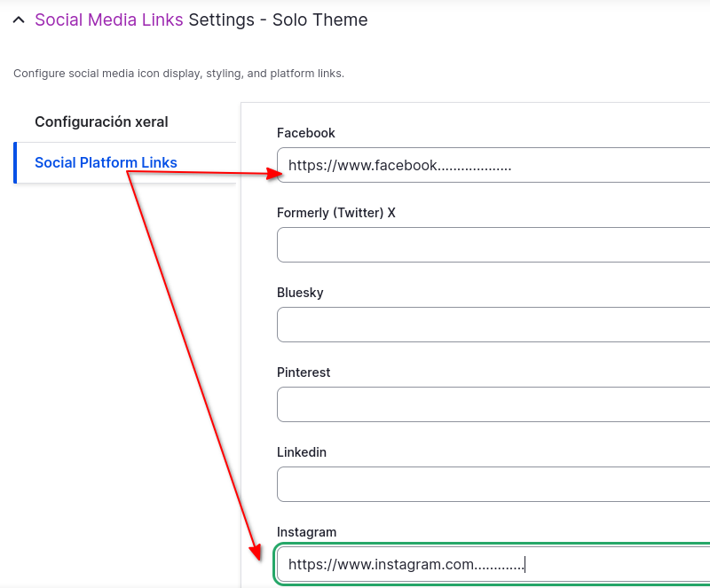Click the "Settings - Solo Theme" heading text
The width and height of the screenshot is (710, 588).
coord(278,20)
